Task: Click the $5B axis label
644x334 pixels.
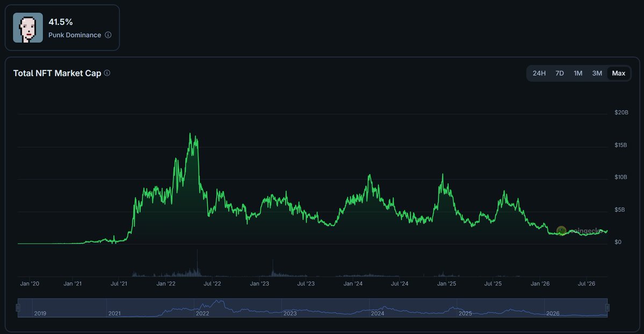Action: (619, 209)
